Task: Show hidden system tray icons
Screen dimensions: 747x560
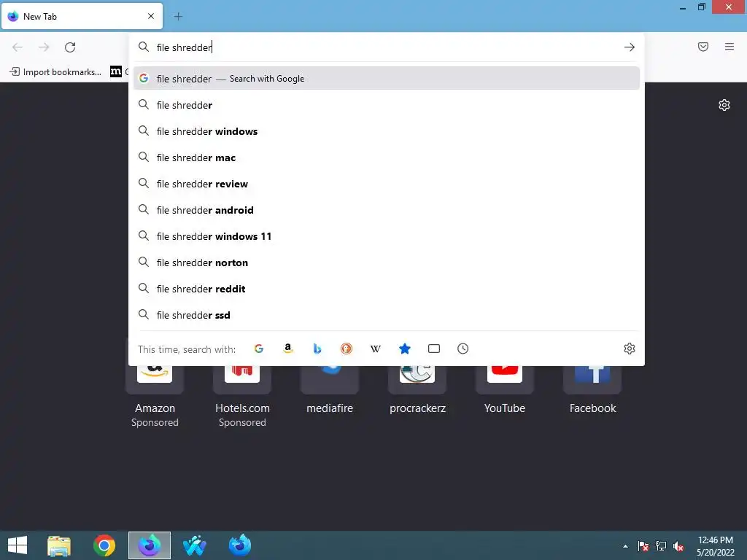Action: coord(625,546)
